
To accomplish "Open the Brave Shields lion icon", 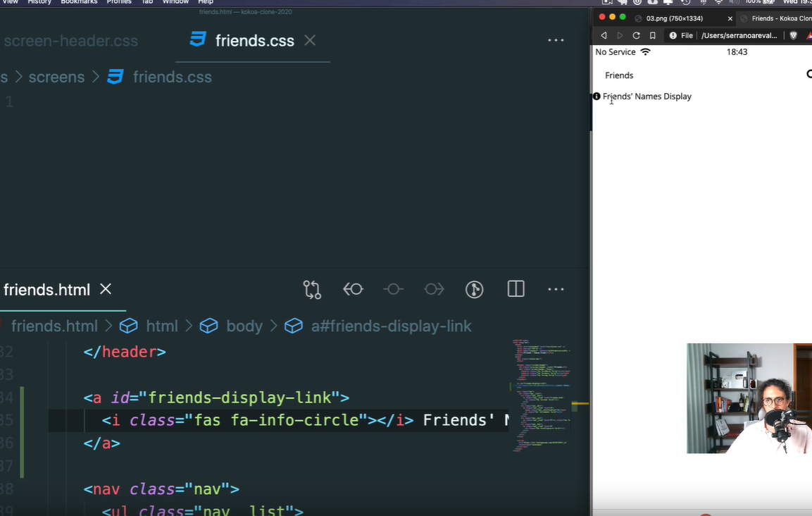I will click(794, 35).
